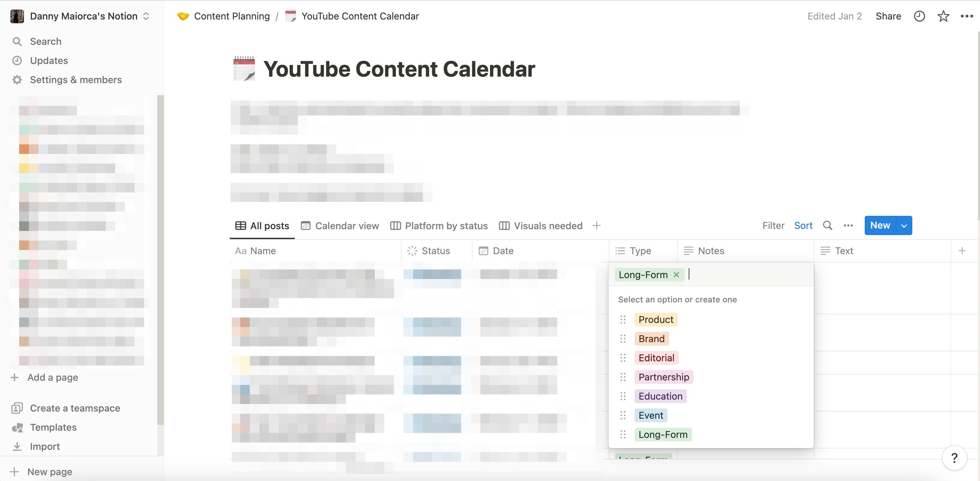The height and width of the screenshot is (481, 980).
Task: Select the Editorial option tag
Action: click(656, 358)
